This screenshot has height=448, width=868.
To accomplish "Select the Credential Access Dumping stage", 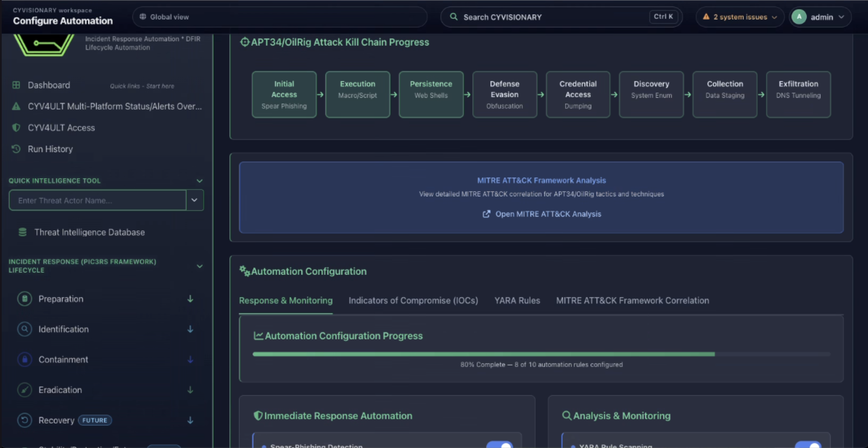I will point(578,94).
